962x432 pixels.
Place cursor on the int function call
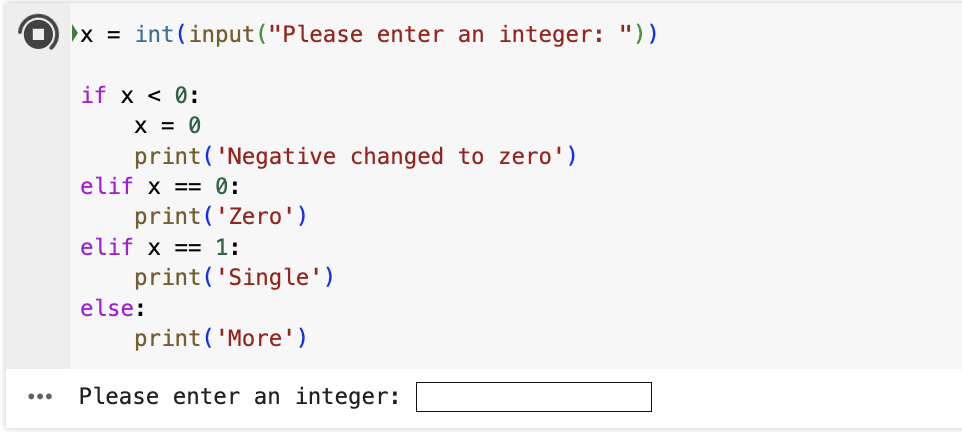pos(155,34)
